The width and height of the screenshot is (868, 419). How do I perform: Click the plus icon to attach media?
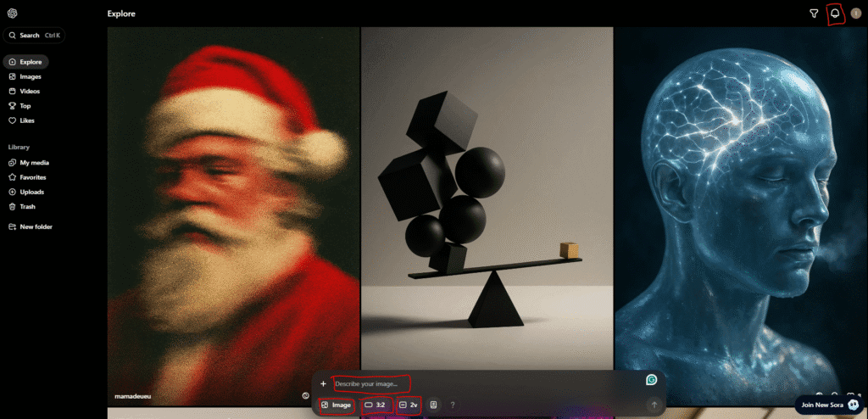click(x=323, y=384)
